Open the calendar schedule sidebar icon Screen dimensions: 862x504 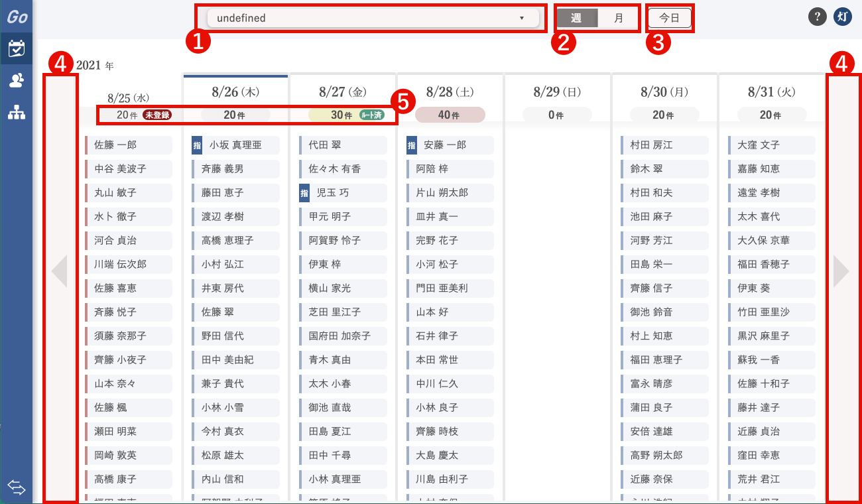pyautogui.click(x=17, y=48)
